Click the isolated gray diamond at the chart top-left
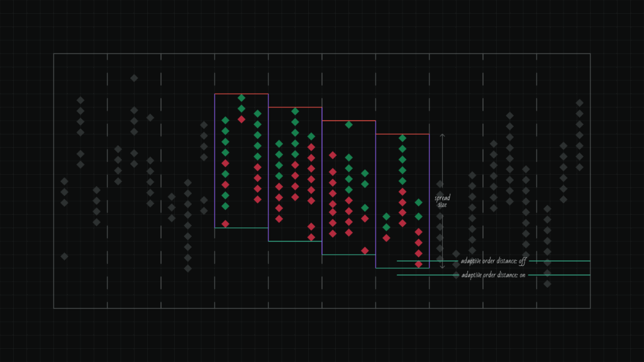644x362 pixels. (134, 78)
